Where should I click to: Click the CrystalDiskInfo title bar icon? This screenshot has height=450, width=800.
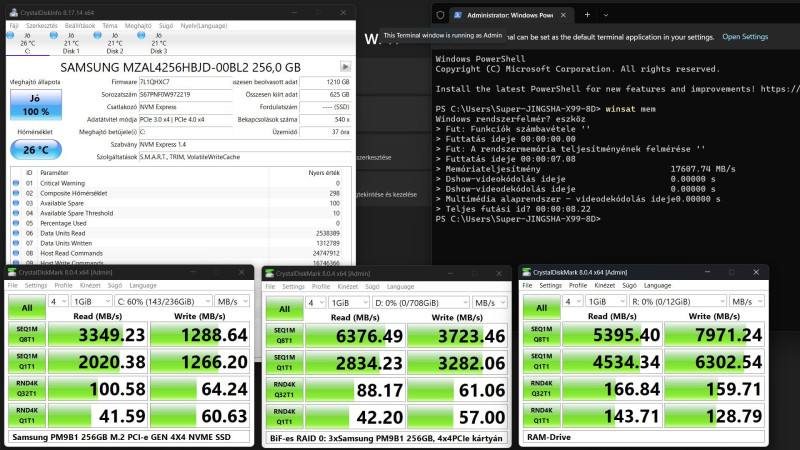pyautogui.click(x=14, y=12)
